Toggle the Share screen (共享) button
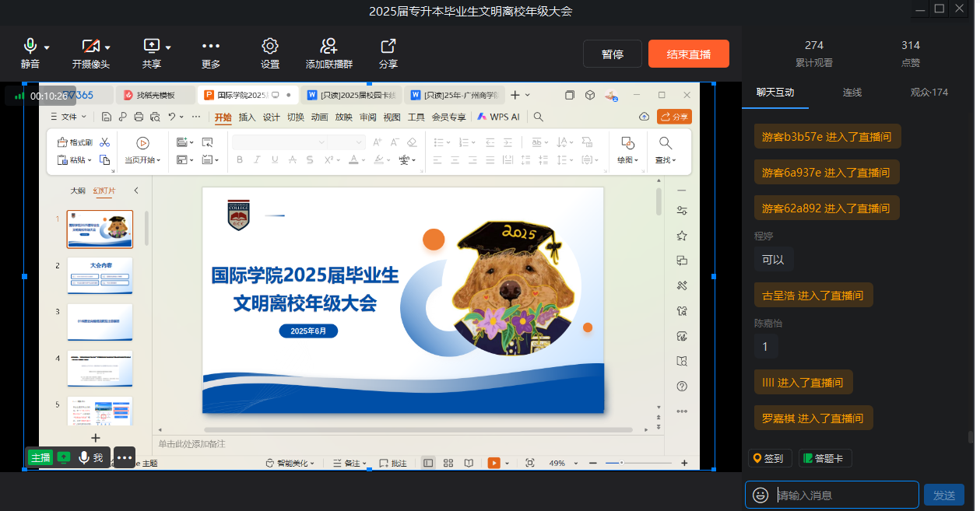 [151, 47]
